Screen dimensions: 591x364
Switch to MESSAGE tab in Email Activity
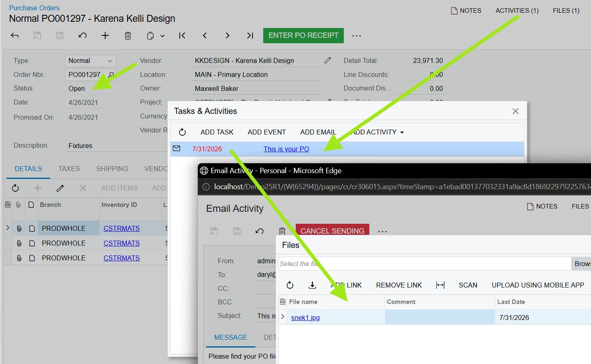tap(231, 337)
